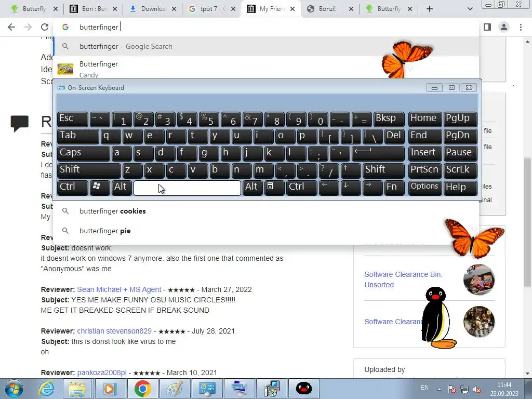Click the PgUp key on On-Screen Keyboard

460,119
